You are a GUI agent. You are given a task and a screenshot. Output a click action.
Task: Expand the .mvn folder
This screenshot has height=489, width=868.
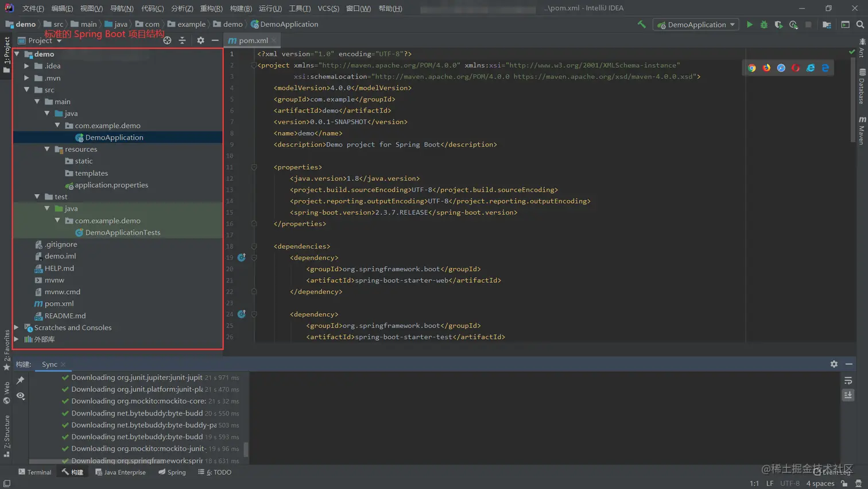(26, 78)
